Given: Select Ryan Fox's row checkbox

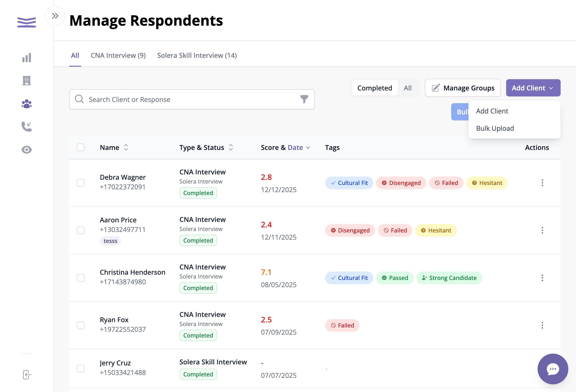Looking at the screenshot, I should tap(81, 325).
